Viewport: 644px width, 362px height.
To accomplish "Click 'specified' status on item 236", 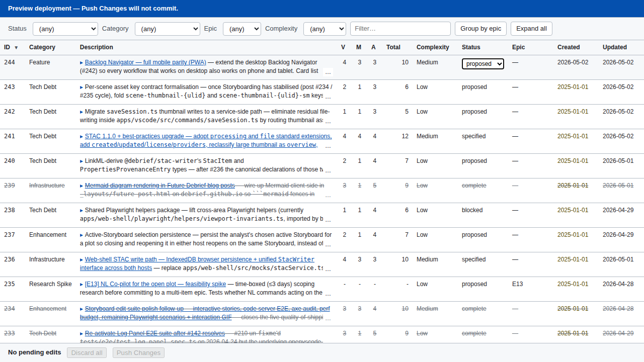I will [x=474, y=259].
